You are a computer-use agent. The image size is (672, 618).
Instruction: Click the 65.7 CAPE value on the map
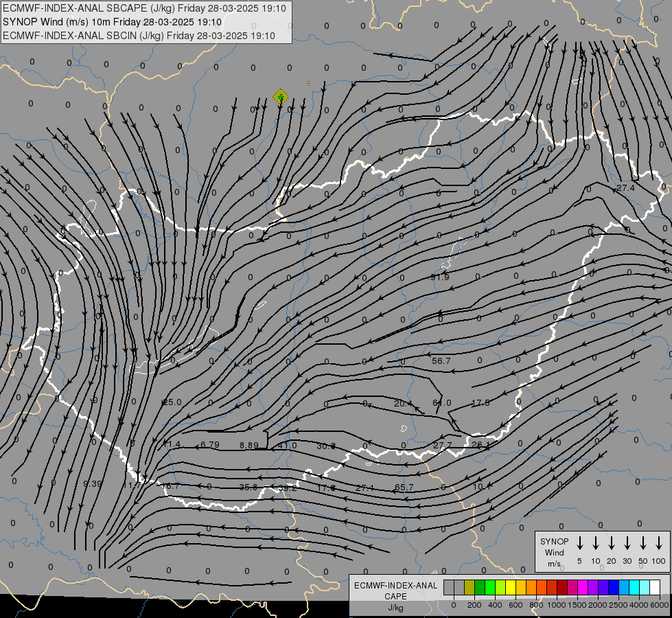[404, 488]
